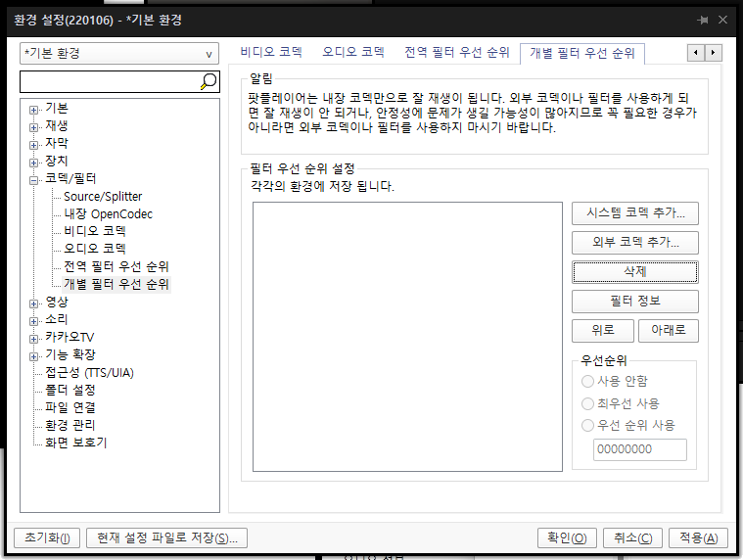Open 파일 연결 in the tree
This screenshot has width=743, height=560.
[x=70, y=408]
